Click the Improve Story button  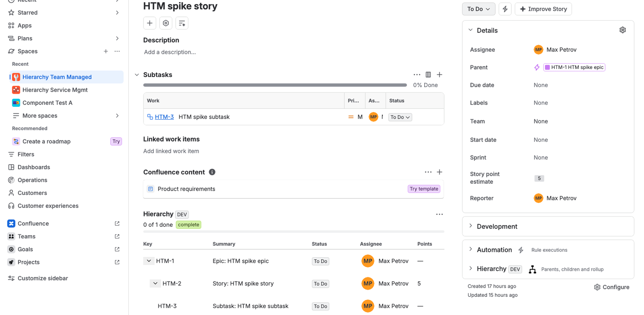pos(543,9)
